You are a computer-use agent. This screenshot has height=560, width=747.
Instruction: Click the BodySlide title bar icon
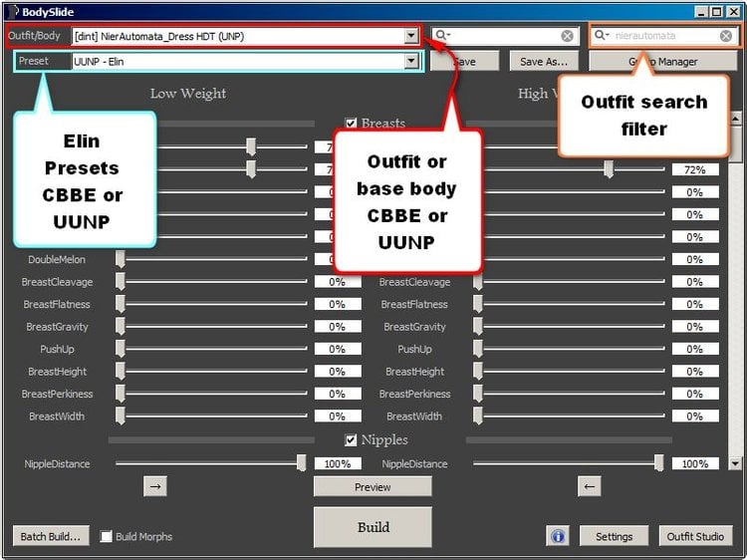click(x=13, y=11)
